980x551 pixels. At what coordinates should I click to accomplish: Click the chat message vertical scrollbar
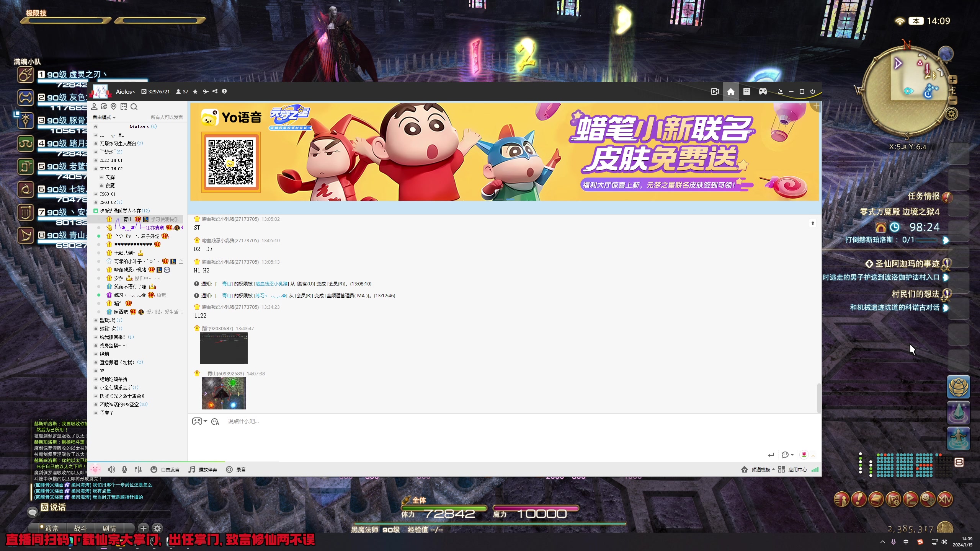click(x=819, y=398)
